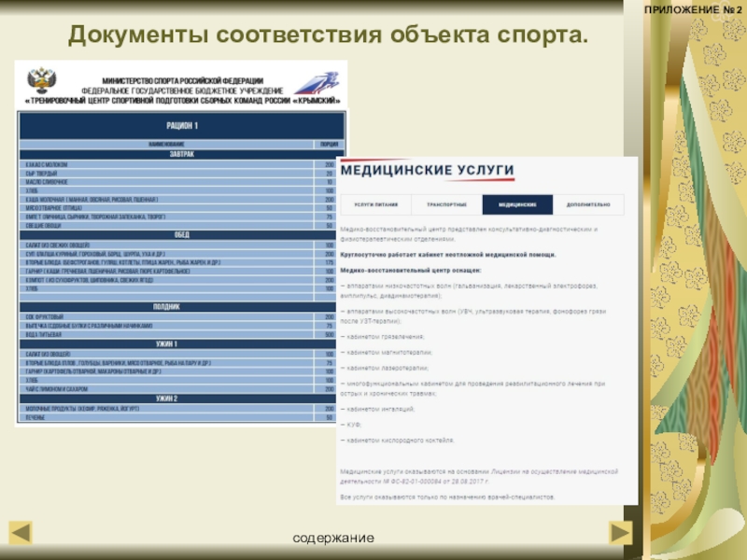This screenshot has height=560, width=747.
Task: Click the running athlete tricolor logo
Action: 317,83
